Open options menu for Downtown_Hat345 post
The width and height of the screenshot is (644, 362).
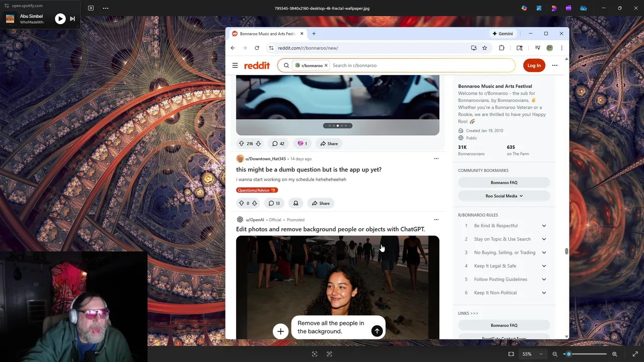(436, 158)
